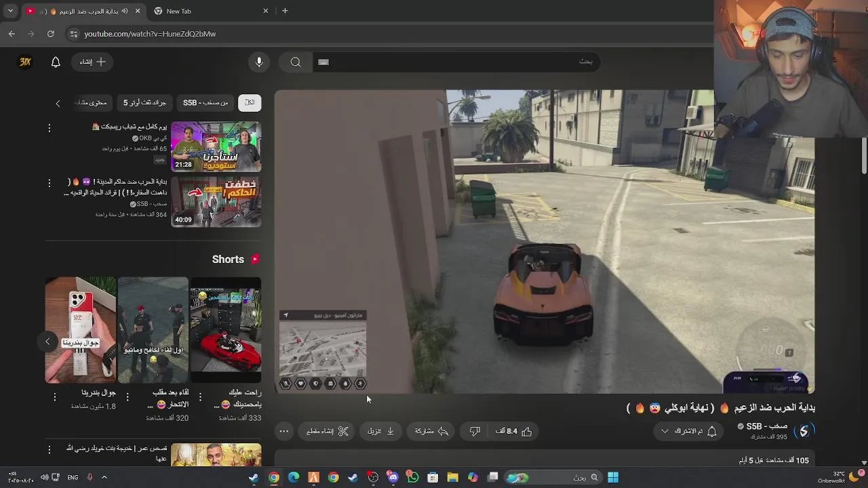Open the red car short thumbnail

point(226,330)
